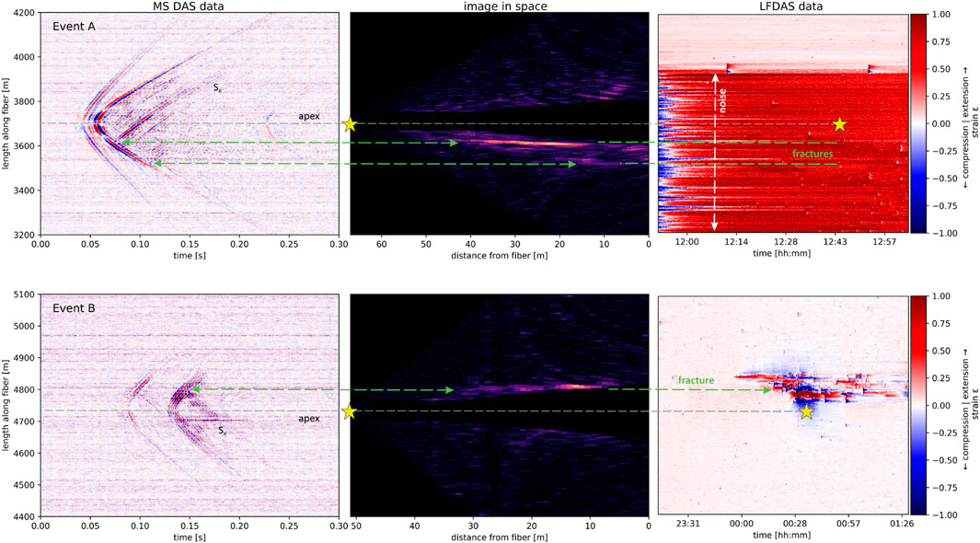
Task: Click the S_R label in Event A plot
Action: [217, 88]
